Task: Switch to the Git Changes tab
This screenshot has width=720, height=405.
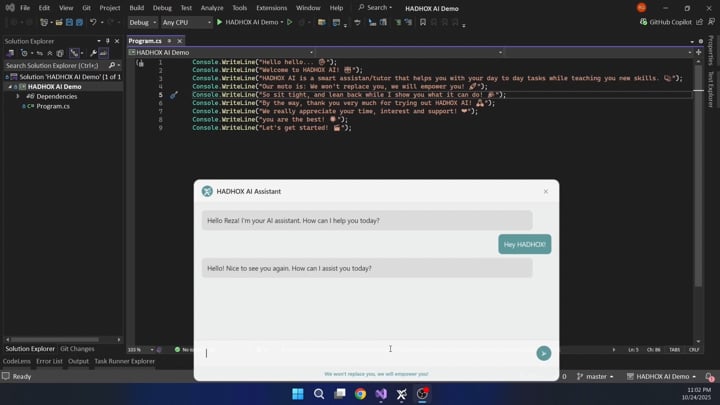Action: pos(77,349)
